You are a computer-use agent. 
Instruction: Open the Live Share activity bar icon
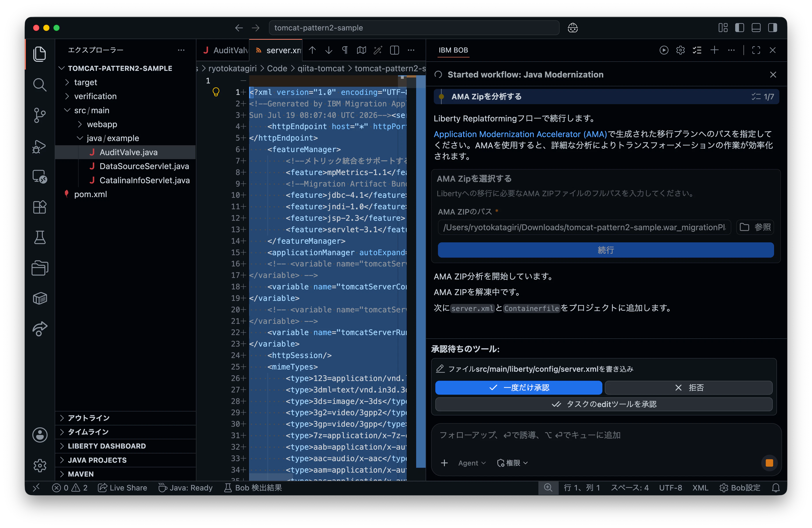tap(39, 329)
